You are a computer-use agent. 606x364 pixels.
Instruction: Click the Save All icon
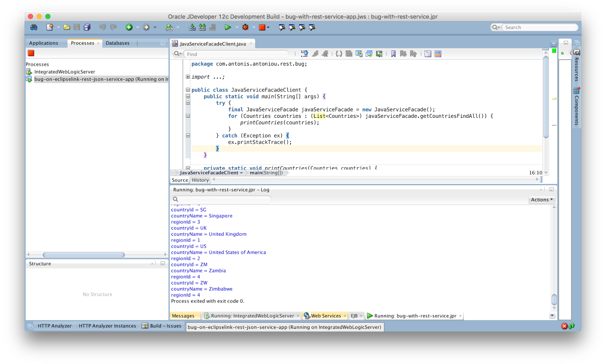pos(87,27)
